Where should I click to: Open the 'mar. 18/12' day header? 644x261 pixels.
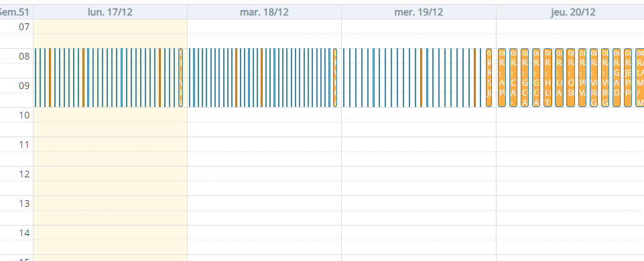click(264, 12)
